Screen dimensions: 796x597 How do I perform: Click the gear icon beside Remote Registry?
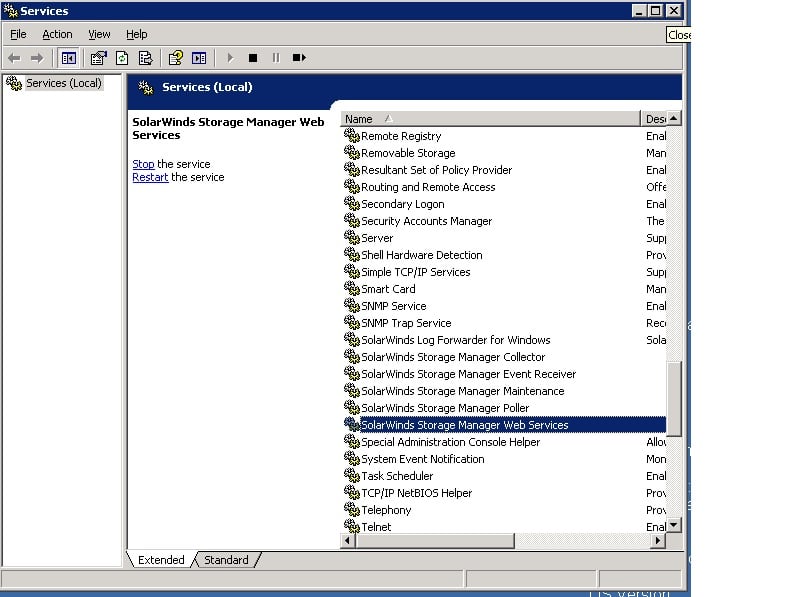tap(352, 135)
